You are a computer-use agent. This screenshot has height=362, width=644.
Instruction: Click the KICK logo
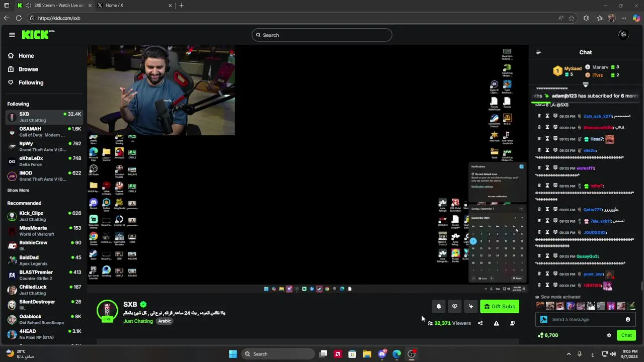tap(38, 35)
